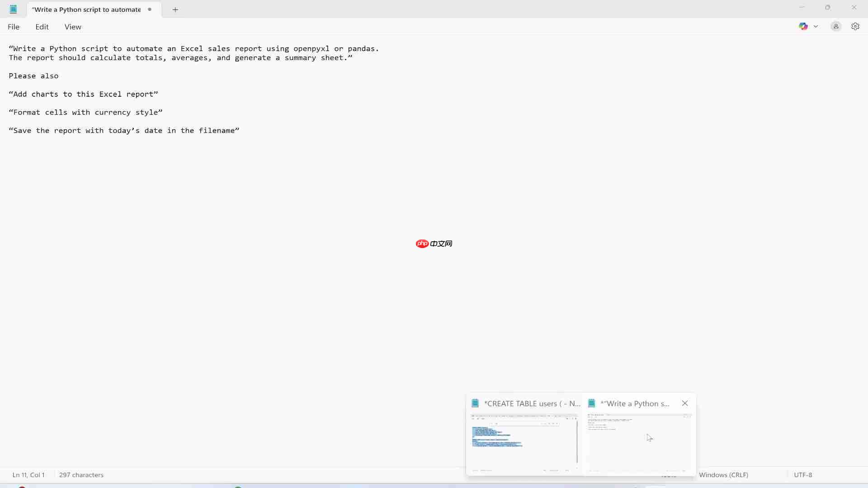Open Notepad settings gear icon
The image size is (868, 488).
[x=855, y=27]
